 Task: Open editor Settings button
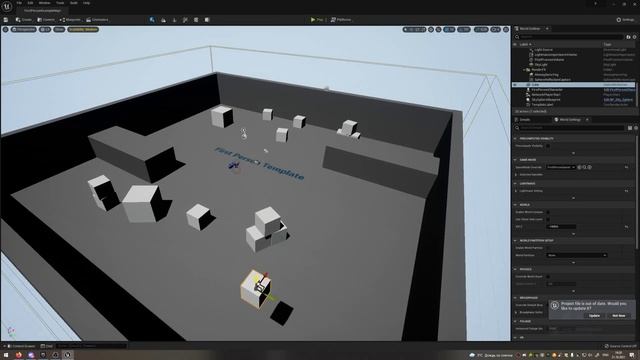pyautogui.click(x=625, y=20)
